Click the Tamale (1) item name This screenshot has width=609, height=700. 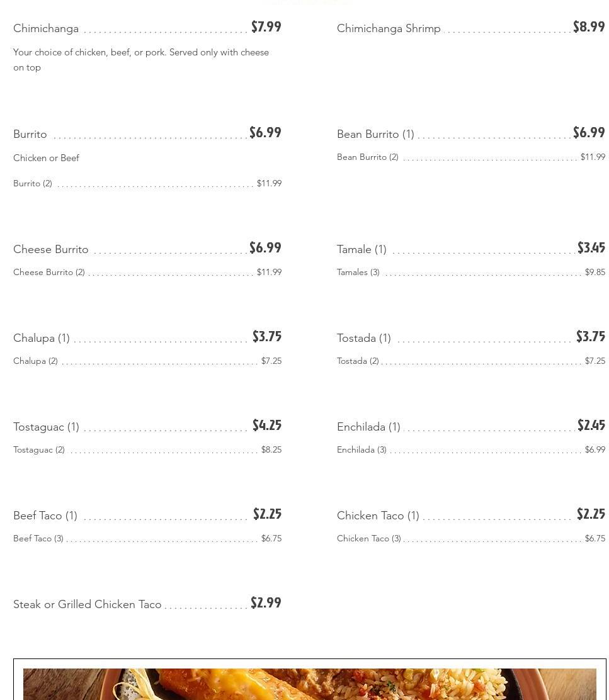coord(361,249)
